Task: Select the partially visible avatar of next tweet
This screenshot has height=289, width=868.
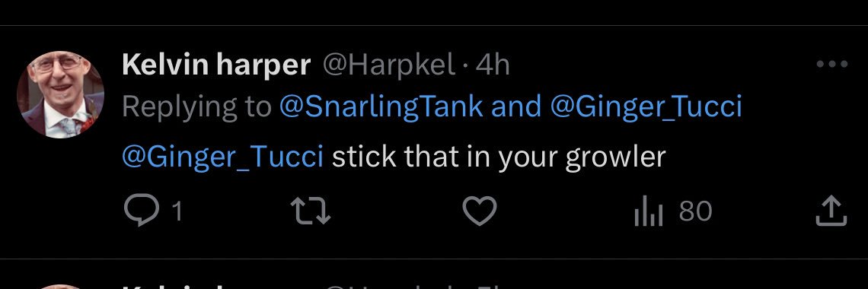Action: 60,286
